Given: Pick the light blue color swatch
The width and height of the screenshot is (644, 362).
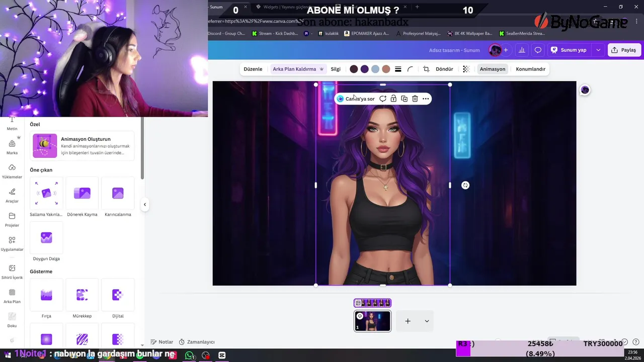Looking at the screenshot, I should (375, 69).
